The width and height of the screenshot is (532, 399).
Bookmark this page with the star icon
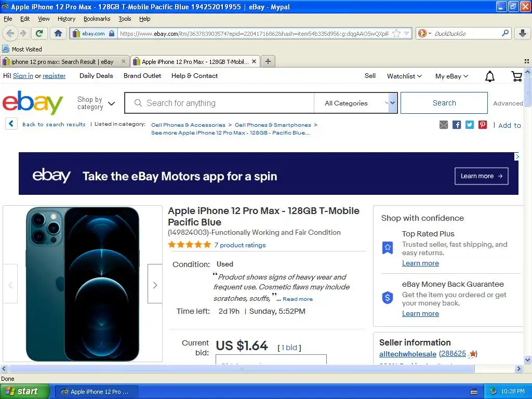[x=396, y=33]
